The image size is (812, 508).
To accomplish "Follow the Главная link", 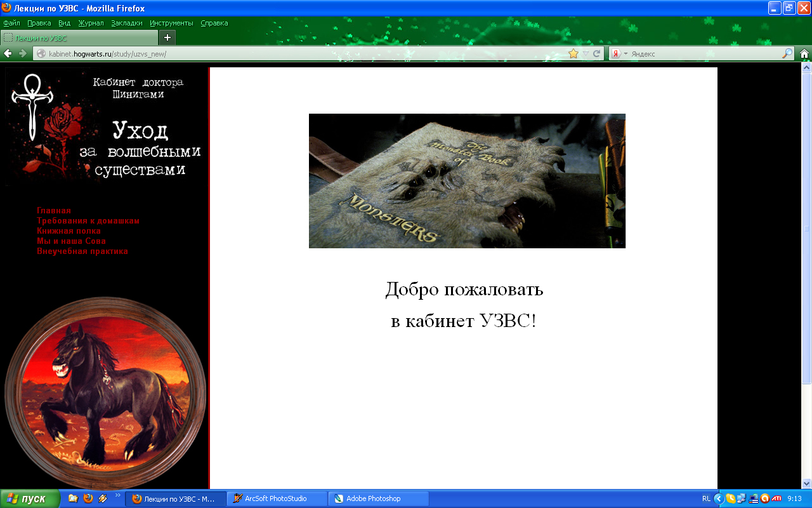I will 54,210.
